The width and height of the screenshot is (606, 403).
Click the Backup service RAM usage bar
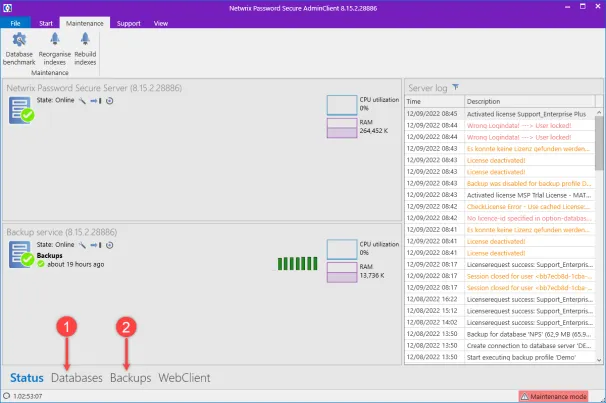pyautogui.click(x=342, y=272)
